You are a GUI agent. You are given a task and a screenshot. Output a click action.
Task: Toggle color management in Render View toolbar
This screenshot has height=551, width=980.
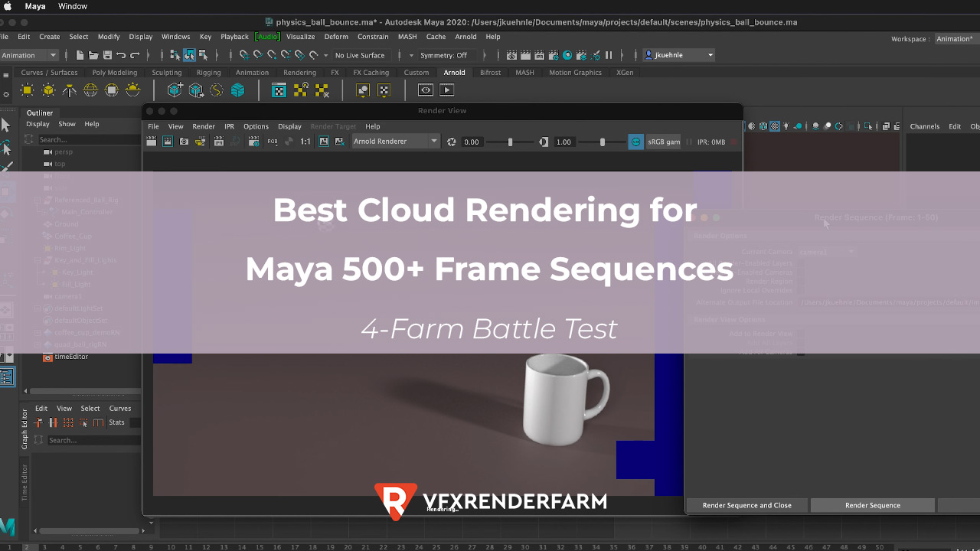[635, 142]
